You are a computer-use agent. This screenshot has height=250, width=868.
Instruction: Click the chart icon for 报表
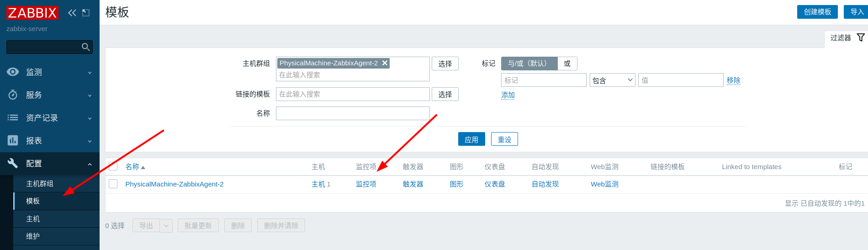13,140
